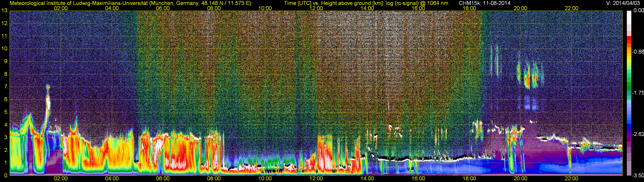Click the '08:00' label on the top time axis
The height and width of the screenshot is (182, 644).
tap(214, 8)
